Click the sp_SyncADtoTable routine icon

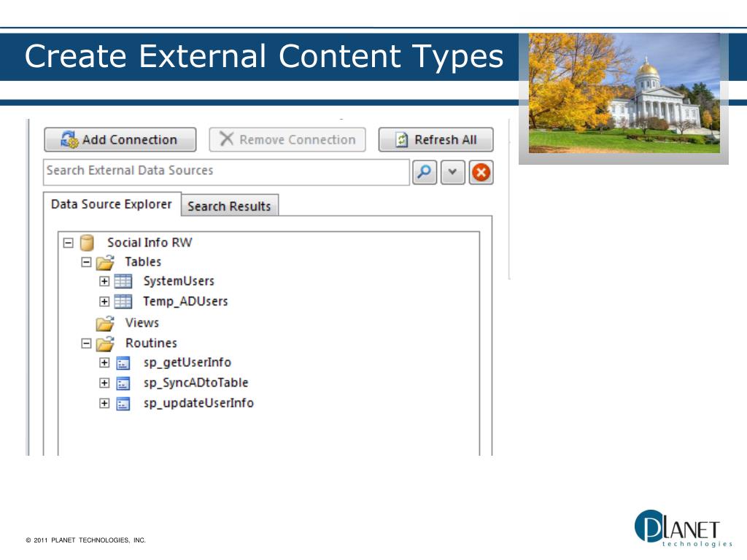tap(123, 384)
